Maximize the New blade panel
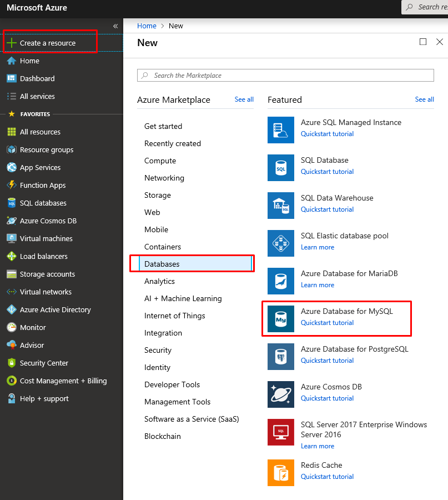Image resolution: width=448 pixels, height=500 pixels. coord(423,42)
